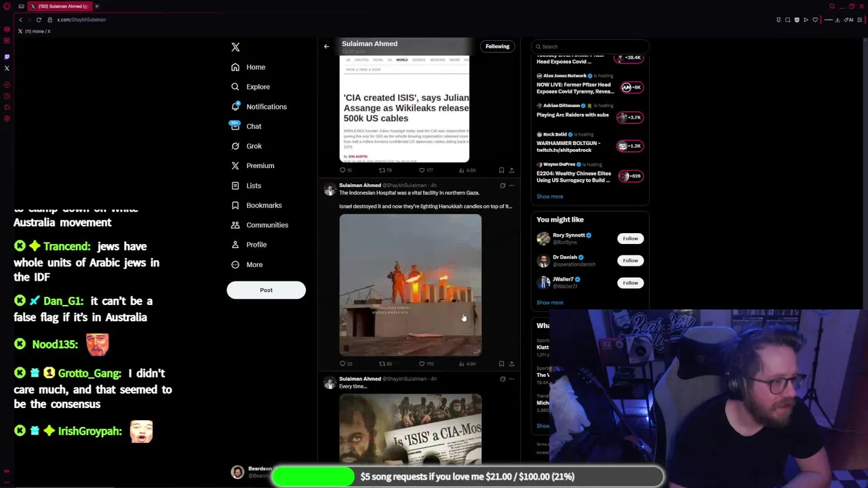Open browser downloads icon
Image resolution: width=868 pixels, height=488 pixels.
click(x=838, y=20)
